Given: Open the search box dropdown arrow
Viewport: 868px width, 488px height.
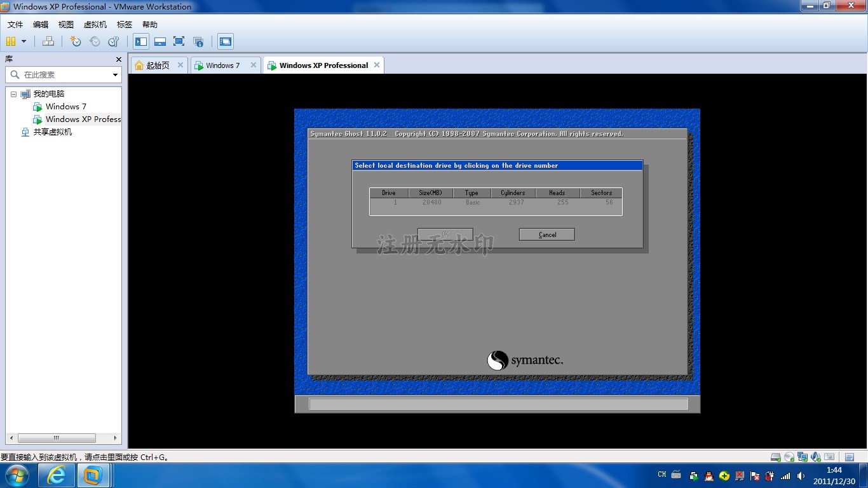Looking at the screenshot, I should pyautogui.click(x=115, y=75).
